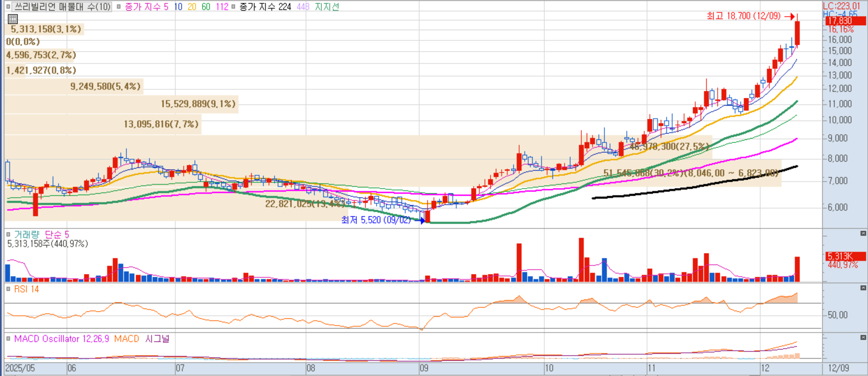Click the orange MACD line label
The width and height of the screenshot is (868, 376).
pyautogui.click(x=127, y=339)
